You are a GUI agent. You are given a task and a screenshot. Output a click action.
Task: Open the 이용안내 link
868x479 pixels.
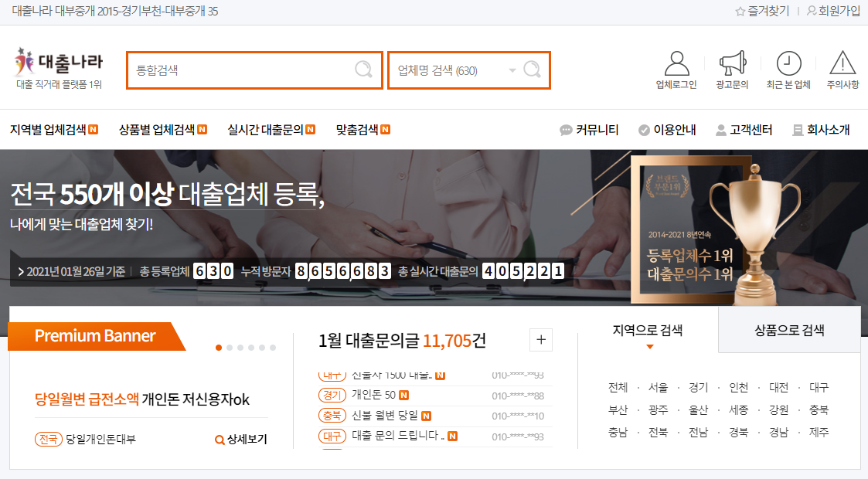tap(674, 130)
